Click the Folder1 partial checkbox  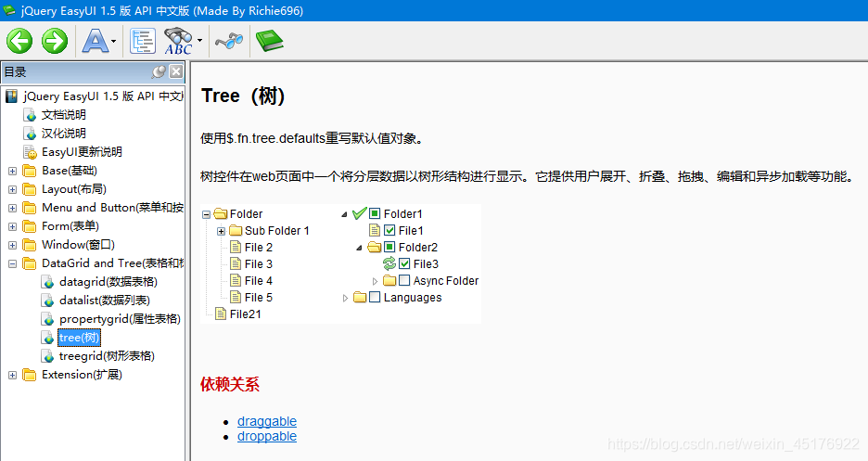click(375, 213)
